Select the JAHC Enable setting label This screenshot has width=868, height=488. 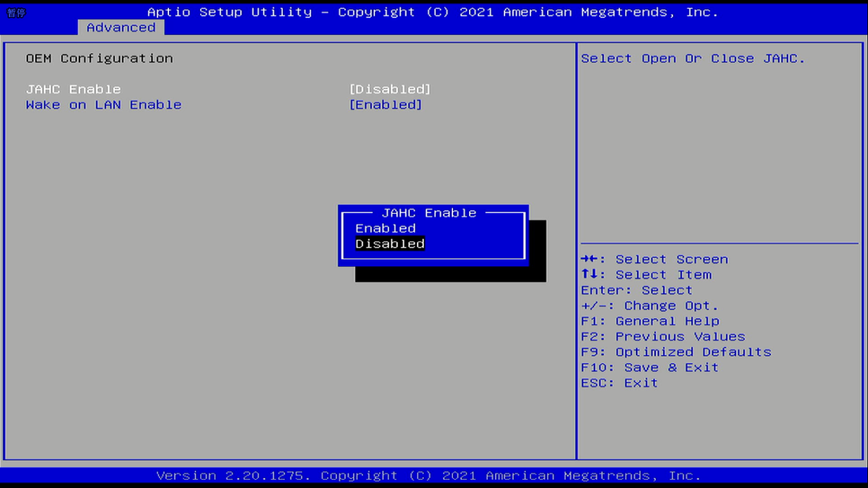coord(73,90)
